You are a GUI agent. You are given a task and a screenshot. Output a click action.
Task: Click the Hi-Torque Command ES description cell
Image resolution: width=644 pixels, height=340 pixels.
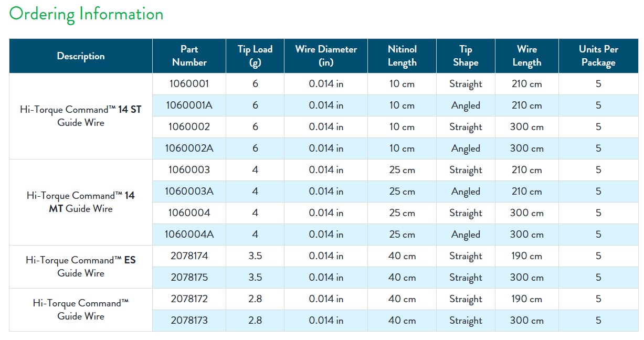(x=81, y=267)
